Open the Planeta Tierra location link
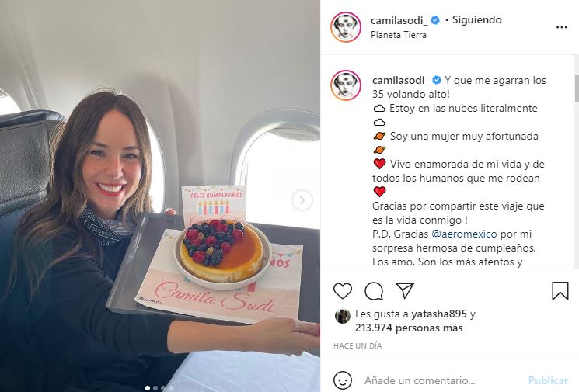Screen dimensions: 579x392 pyautogui.click(x=399, y=35)
